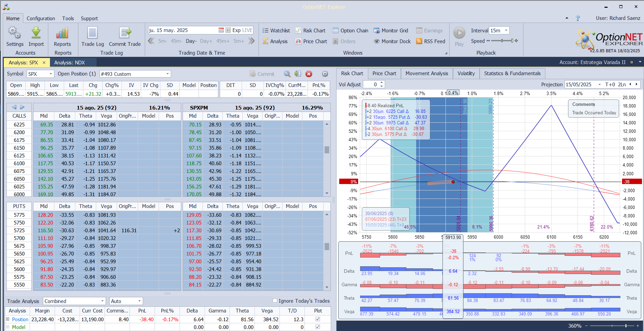The image size is (644, 331).
Task: Open the analysis panel gear settings
Action: 325,74
